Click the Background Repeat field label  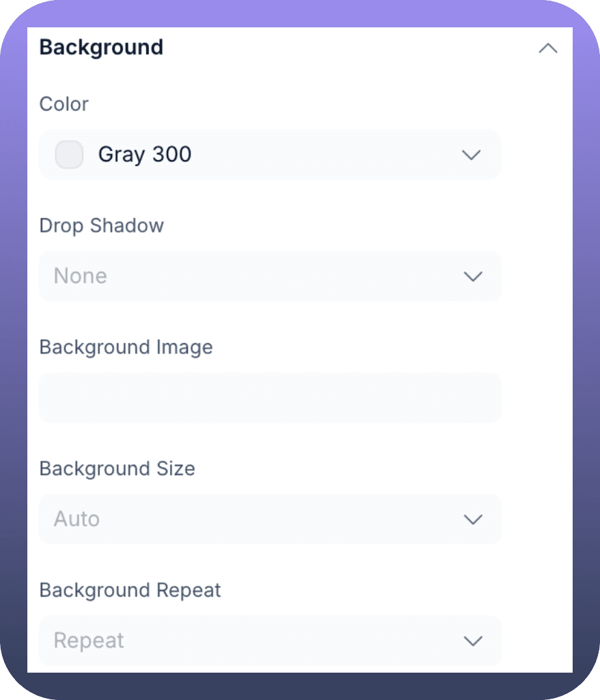pos(130,591)
